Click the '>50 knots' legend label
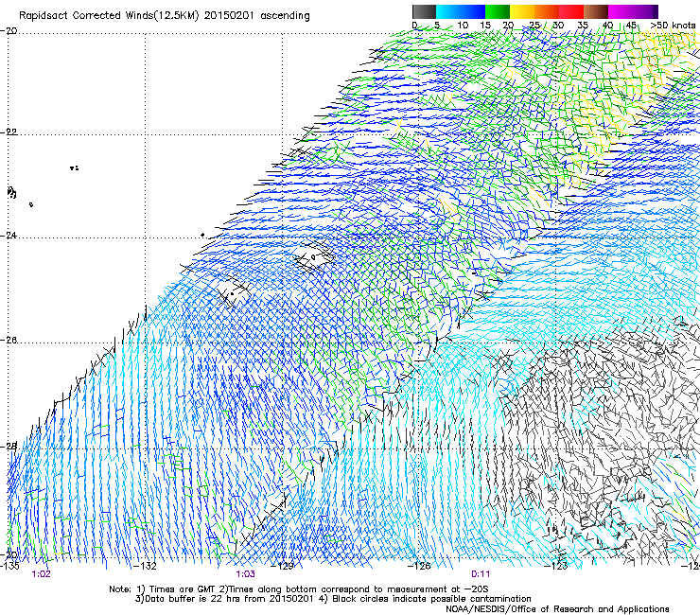The image size is (700, 615). click(673, 26)
